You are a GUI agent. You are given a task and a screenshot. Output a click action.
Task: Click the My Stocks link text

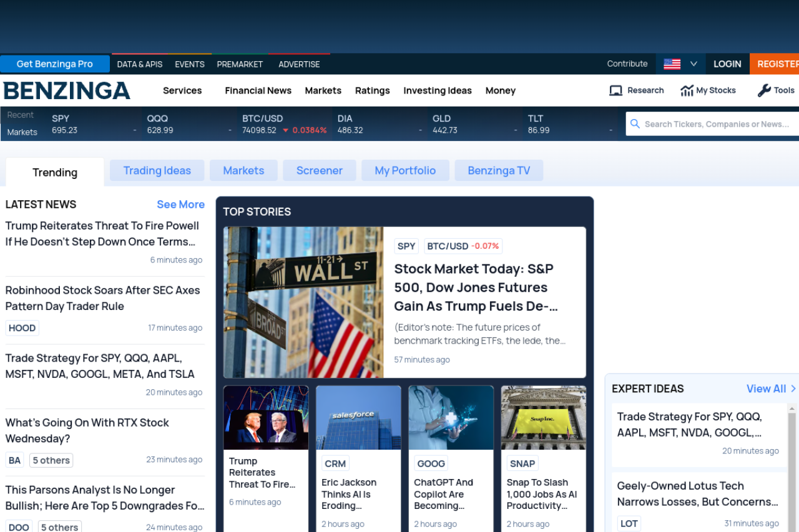point(716,90)
